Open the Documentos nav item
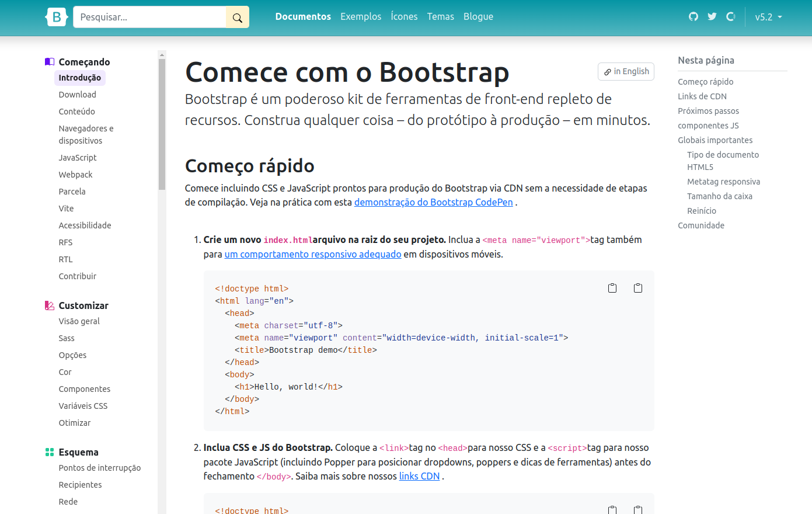 (303, 16)
